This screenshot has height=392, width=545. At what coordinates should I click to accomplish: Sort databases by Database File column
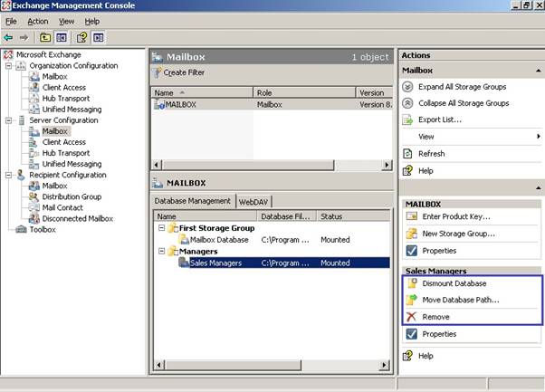pyautogui.click(x=286, y=216)
